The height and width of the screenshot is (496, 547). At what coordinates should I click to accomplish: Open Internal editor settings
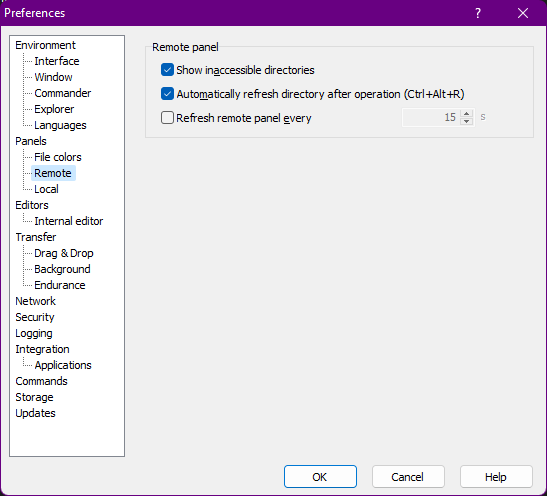click(x=68, y=221)
